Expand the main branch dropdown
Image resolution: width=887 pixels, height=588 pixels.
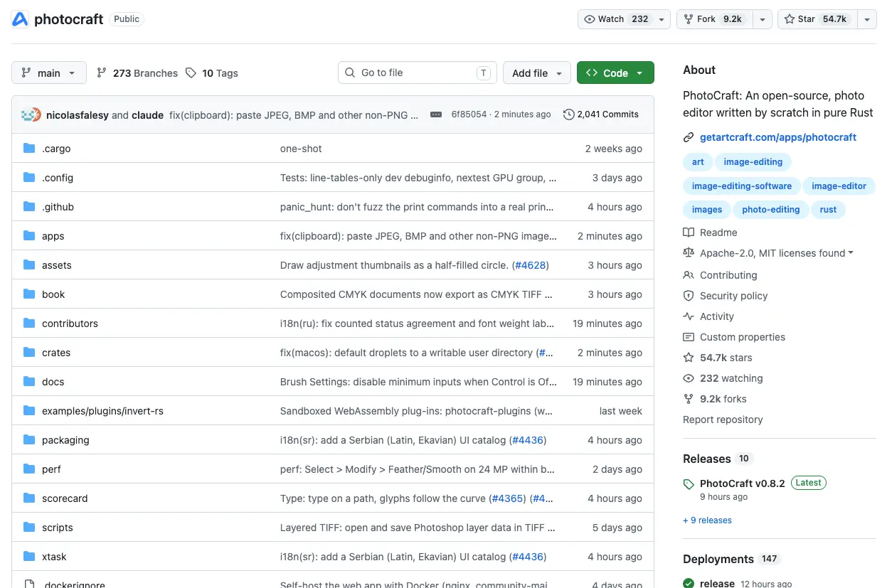[49, 73]
